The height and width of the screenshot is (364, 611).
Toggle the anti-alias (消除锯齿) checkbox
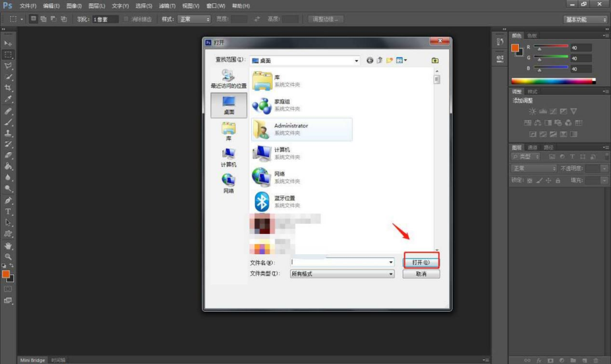click(x=126, y=20)
